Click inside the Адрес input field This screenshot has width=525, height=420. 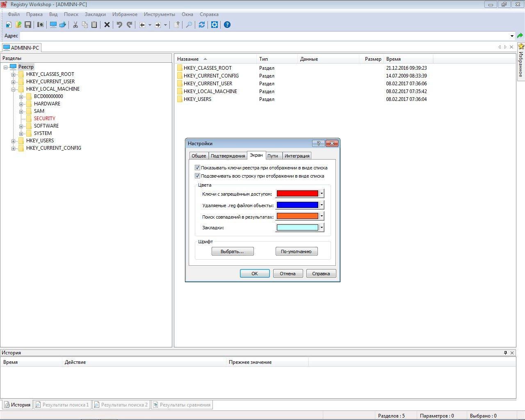click(265, 36)
